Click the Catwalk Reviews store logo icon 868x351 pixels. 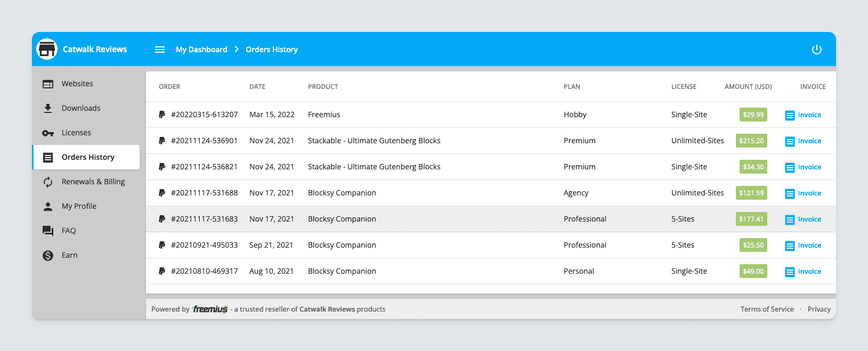pos(47,49)
